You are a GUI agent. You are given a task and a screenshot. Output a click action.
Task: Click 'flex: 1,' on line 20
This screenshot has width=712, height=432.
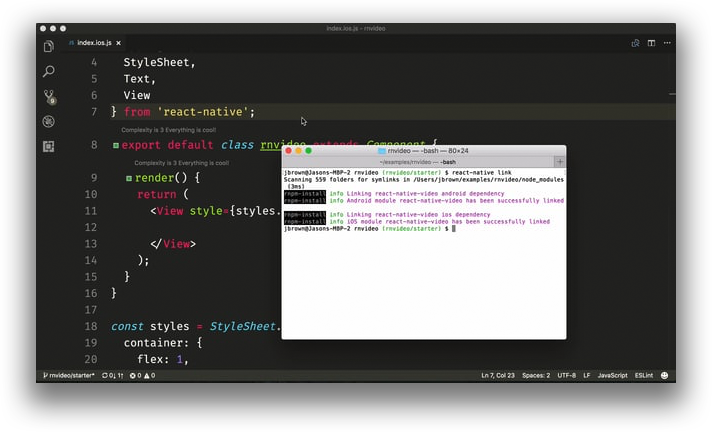click(163, 359)
